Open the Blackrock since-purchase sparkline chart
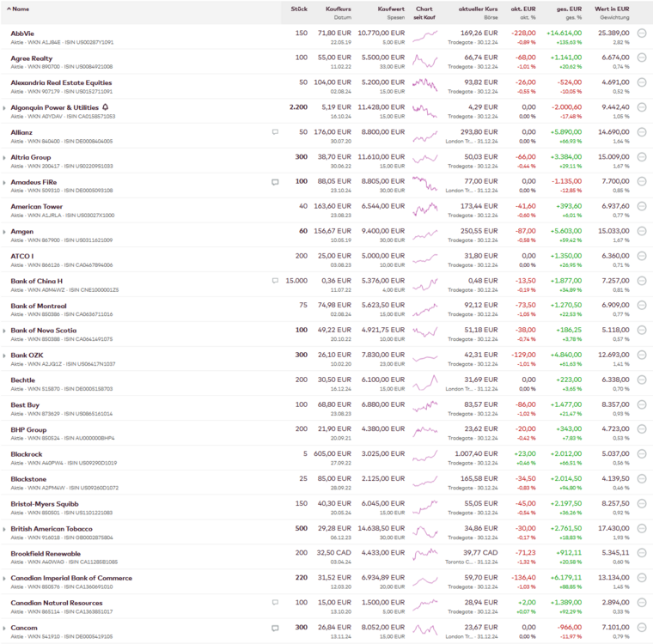 [424, 456]
